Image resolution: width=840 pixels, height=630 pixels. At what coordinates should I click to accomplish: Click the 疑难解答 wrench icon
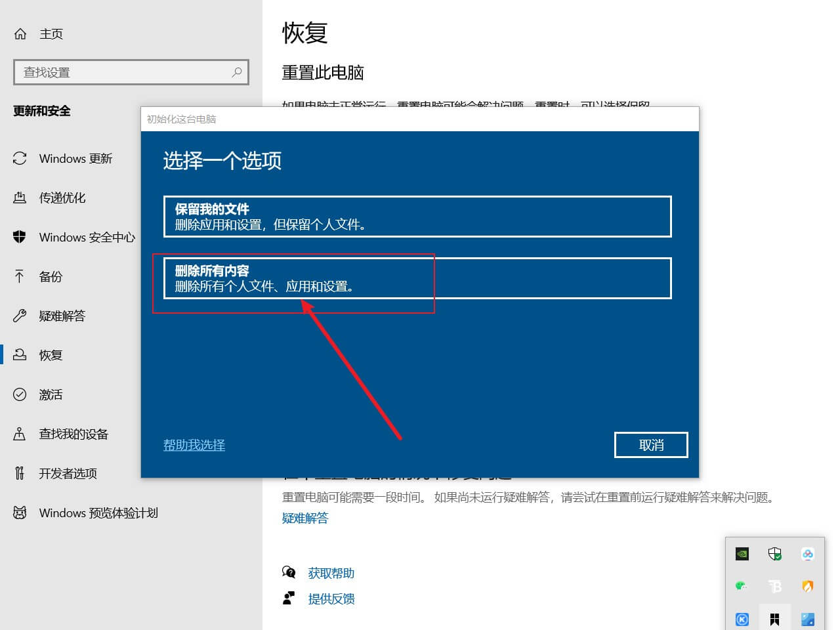(x=20, y=316)
